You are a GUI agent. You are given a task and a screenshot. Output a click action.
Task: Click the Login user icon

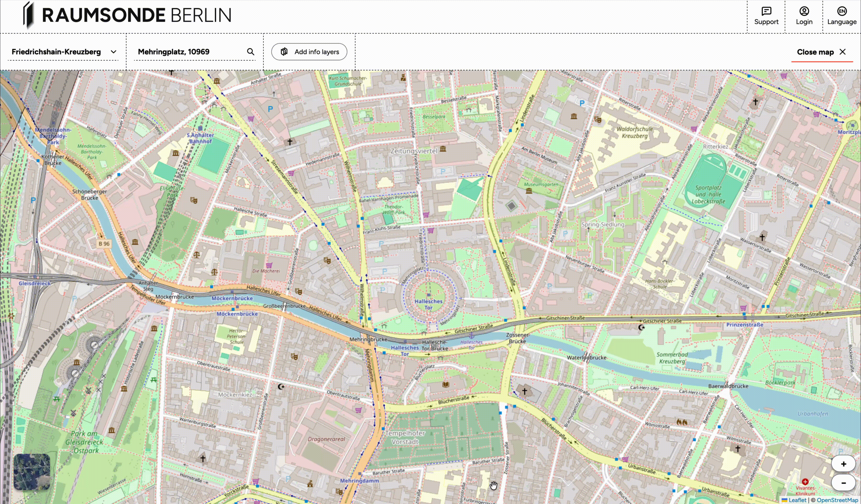(x=804, y=11)
